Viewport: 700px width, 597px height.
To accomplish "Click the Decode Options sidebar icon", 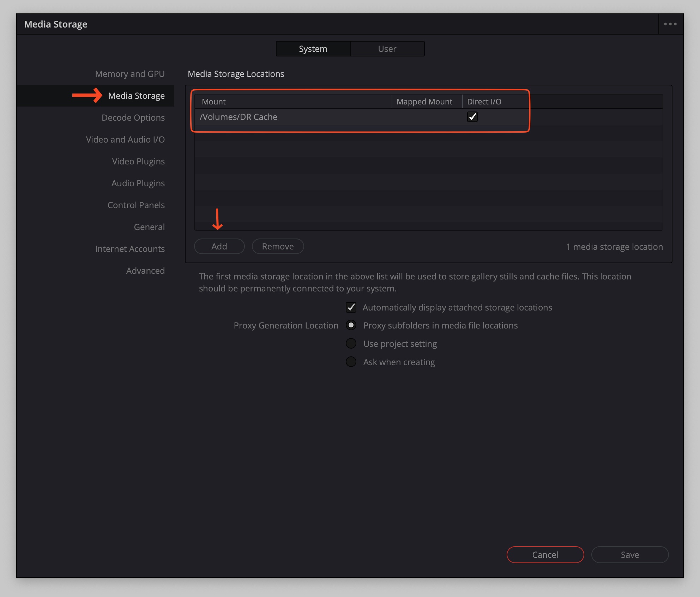I will [133, 117].
